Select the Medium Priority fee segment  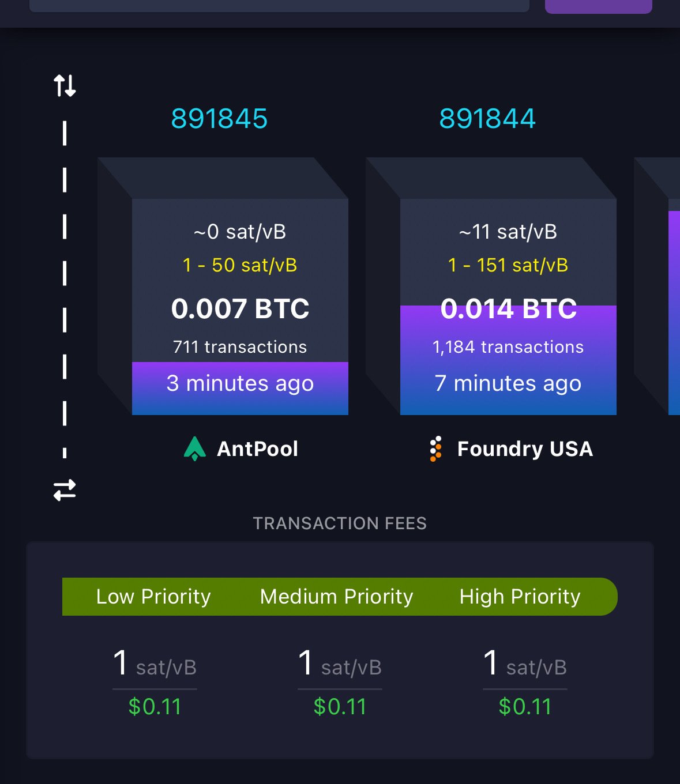(337, 597)
